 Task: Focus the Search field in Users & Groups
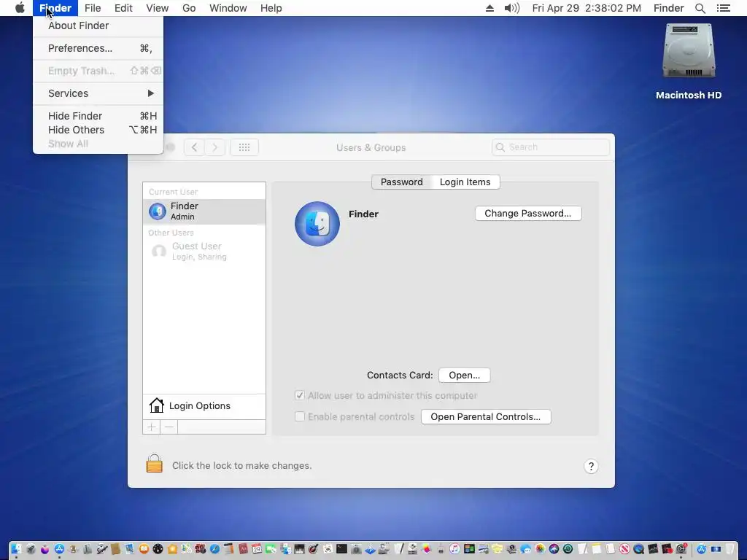pos(550,147)
